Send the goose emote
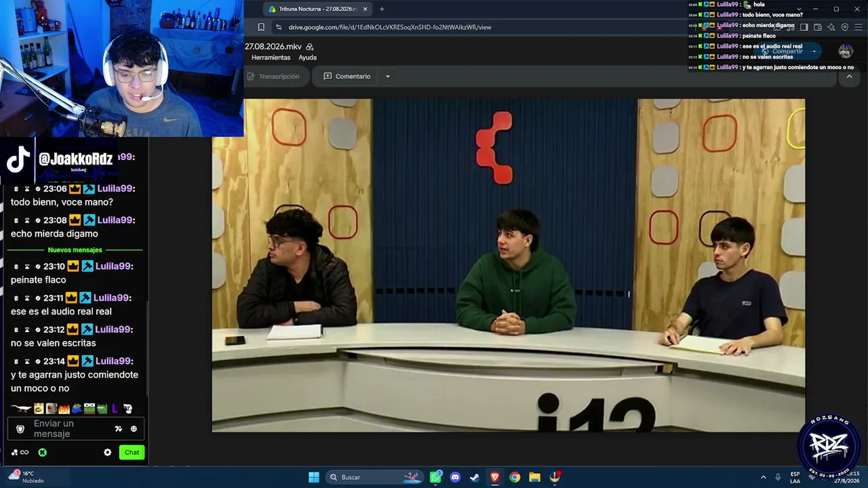This screenshot has height=488, width=868. [x=21, y=409]
